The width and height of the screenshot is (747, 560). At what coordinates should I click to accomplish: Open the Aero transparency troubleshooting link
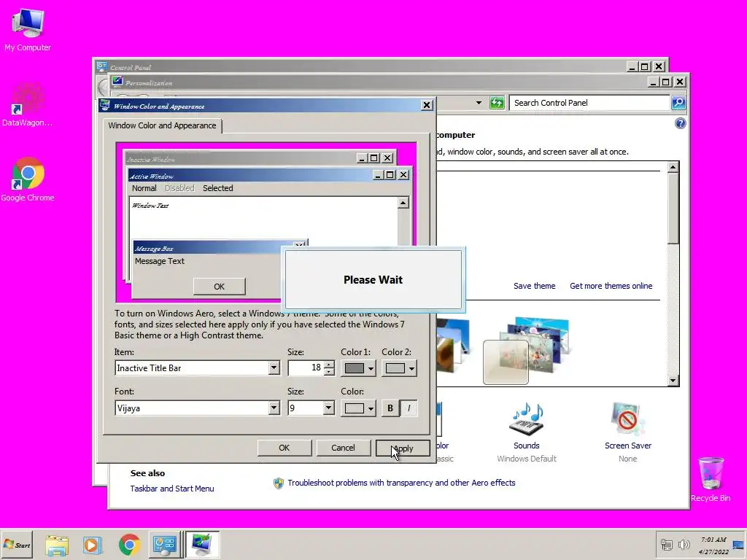[x=401, y=483]
